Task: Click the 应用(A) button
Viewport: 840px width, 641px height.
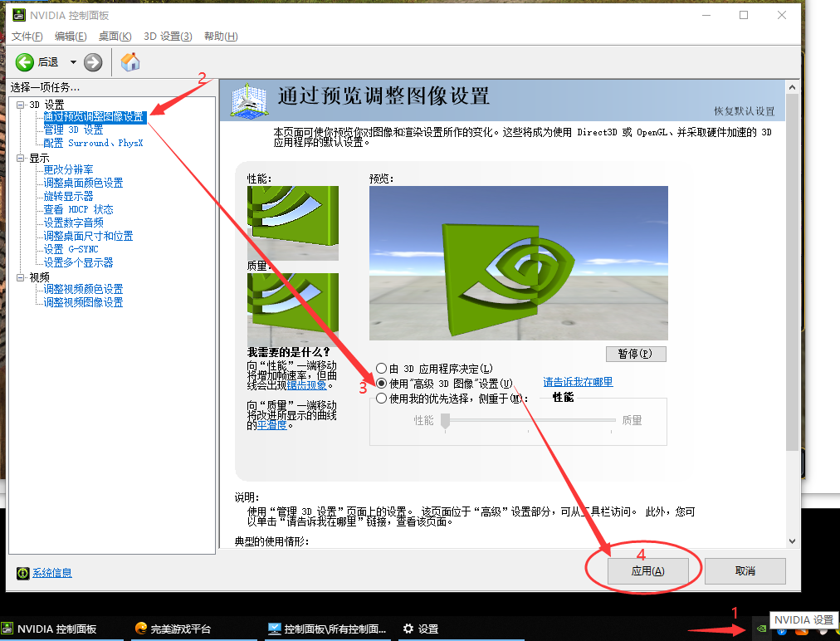Action: click(x=647, y=570)
